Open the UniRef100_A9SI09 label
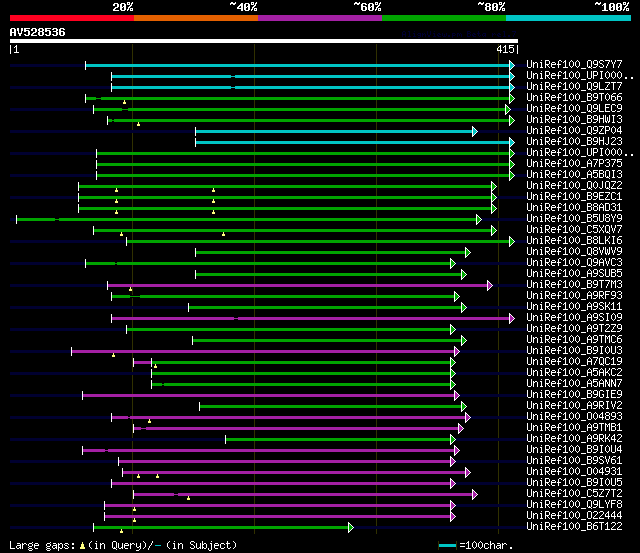The image size is (640, 553). tap(574, 318)
